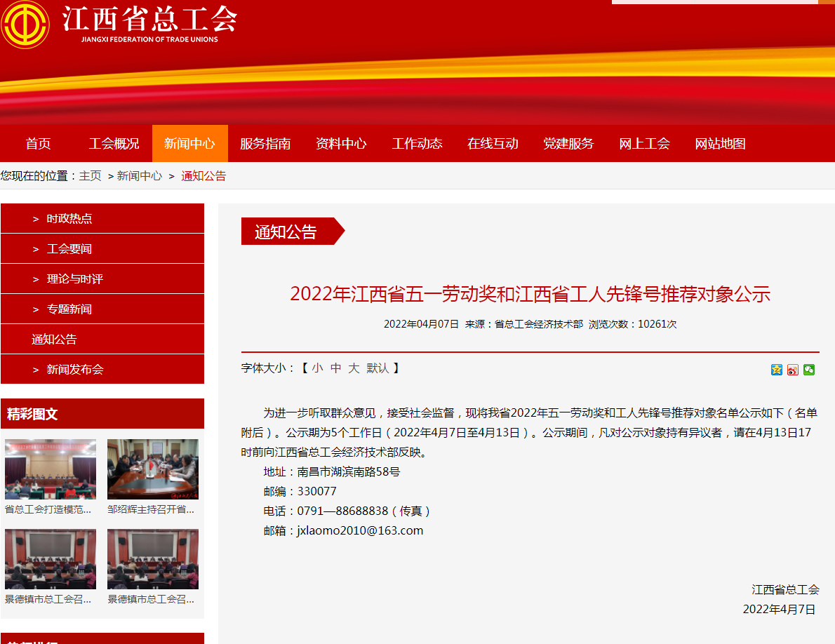Click the postal code 330077
835x644 pixels.
pos(317,492)
